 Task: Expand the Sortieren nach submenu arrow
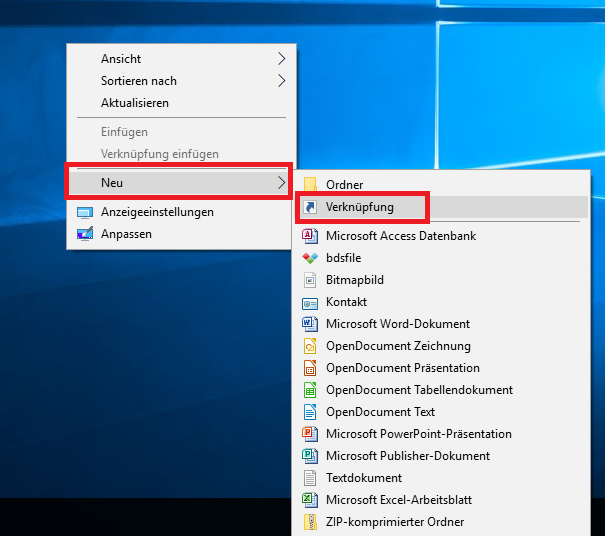281,81
